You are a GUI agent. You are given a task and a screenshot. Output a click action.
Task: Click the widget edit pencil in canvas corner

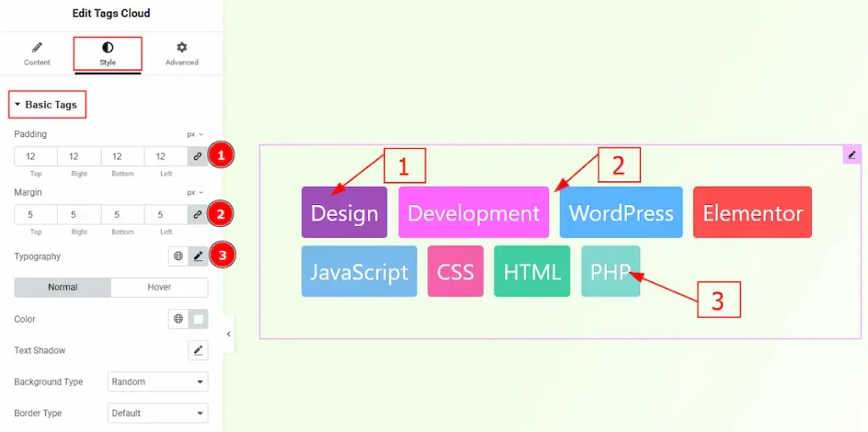852,154
